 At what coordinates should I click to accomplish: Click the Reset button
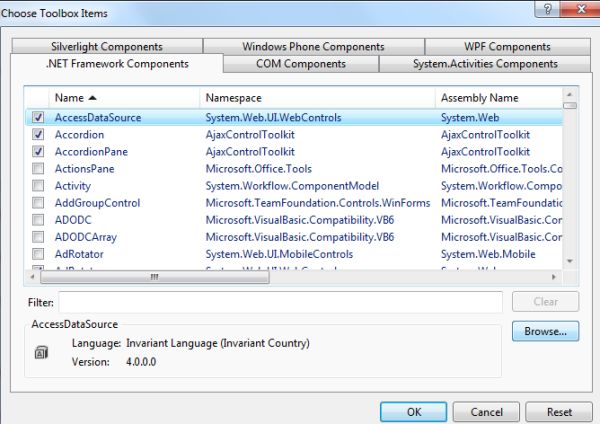(x=559, y=412)
